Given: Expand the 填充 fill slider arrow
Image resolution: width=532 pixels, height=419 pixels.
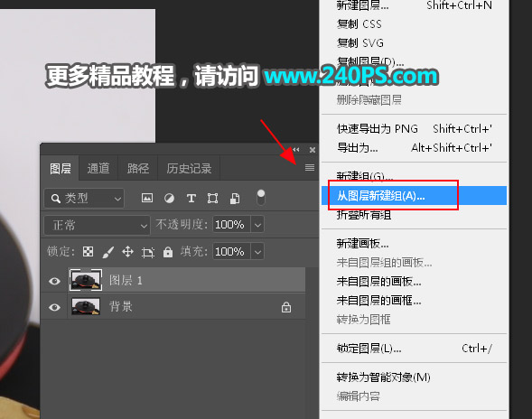Looking at the screenshot, I should [x=257, y=252].
